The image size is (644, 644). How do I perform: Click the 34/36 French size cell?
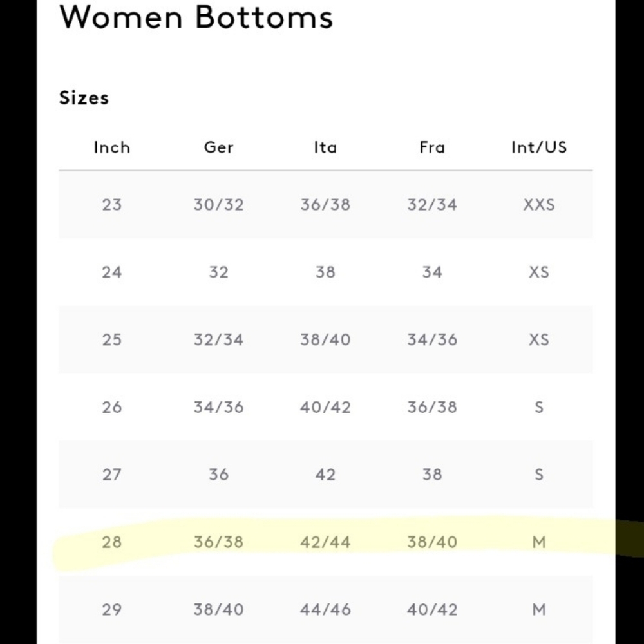(432, 339)
